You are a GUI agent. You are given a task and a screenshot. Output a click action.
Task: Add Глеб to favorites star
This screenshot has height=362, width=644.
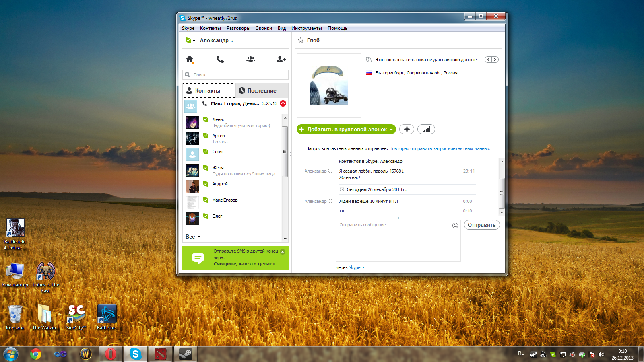click(x=300, y=40)
